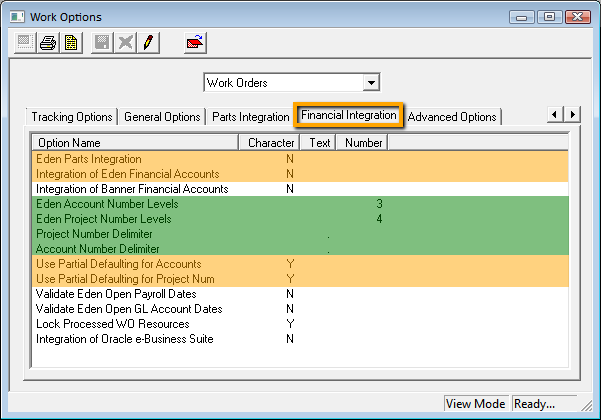The width and height of the screenshot is (601, 420).
Task: Switch to the Tracking Options tab
Action: [72, 117]
